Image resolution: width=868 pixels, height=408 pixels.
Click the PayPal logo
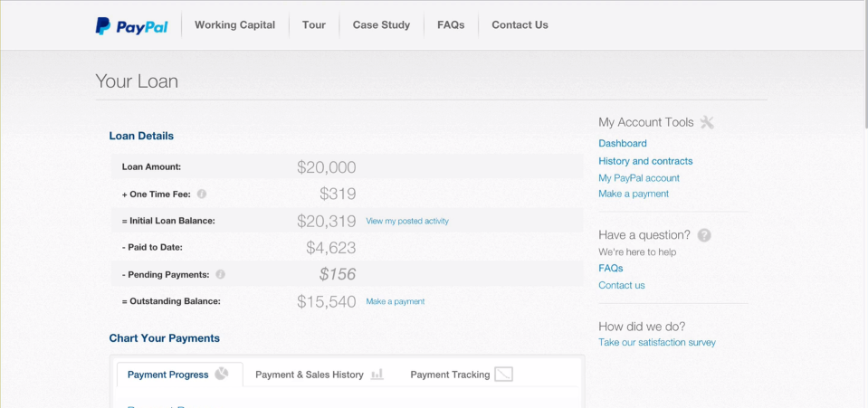point(132,26)
